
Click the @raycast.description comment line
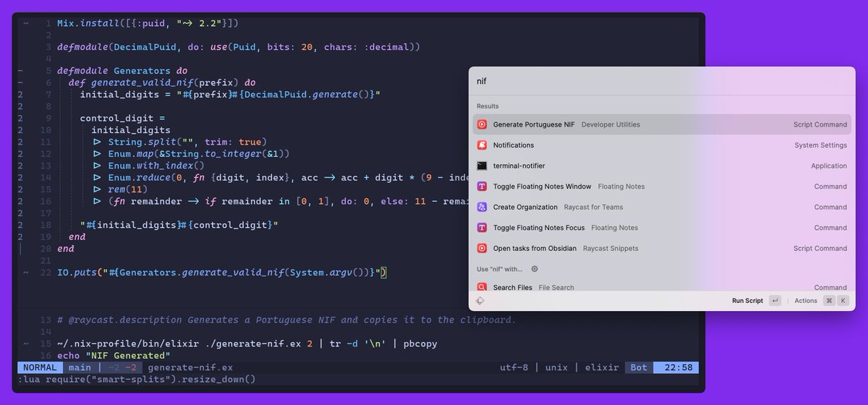[286, 320]
